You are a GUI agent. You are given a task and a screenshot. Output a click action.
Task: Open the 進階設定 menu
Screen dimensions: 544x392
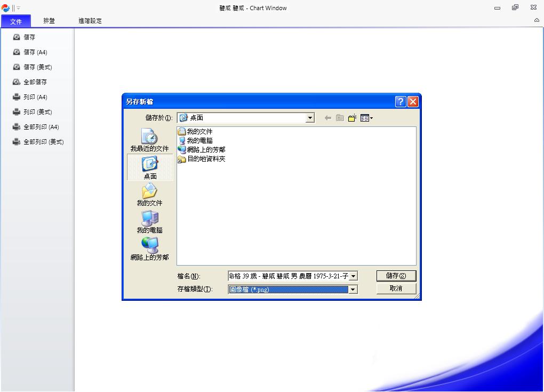click(x=90, y=21)
